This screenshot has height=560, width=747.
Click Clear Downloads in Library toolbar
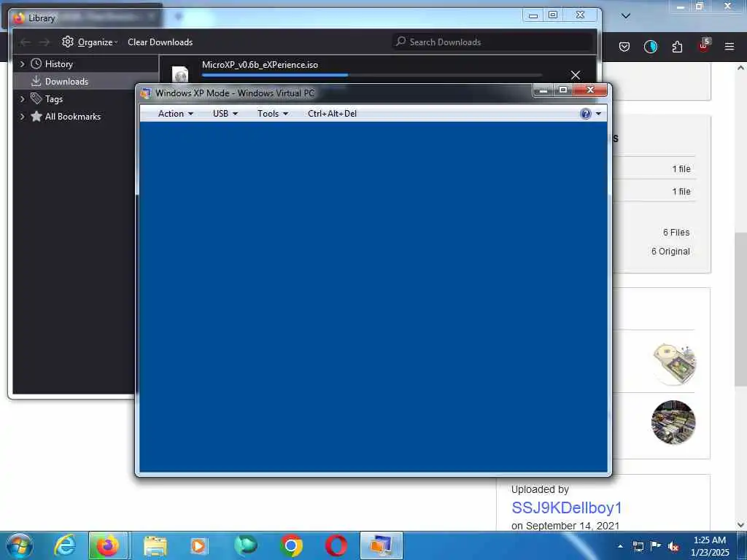pyautogui.click(x=160, y=42)
